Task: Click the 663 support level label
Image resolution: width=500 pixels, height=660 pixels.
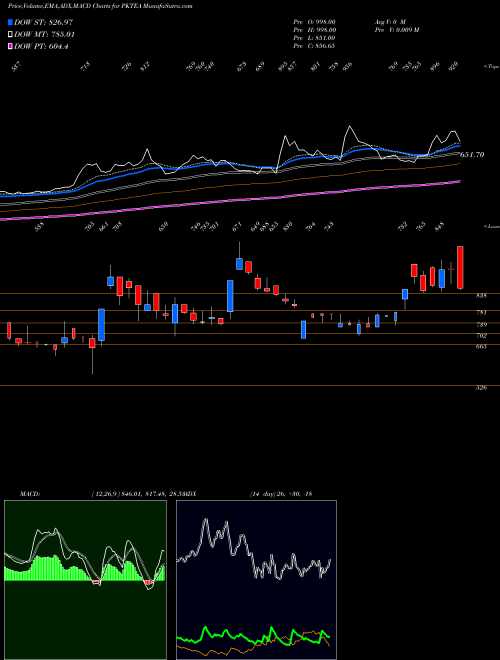Action: click(x=481, y=346)
